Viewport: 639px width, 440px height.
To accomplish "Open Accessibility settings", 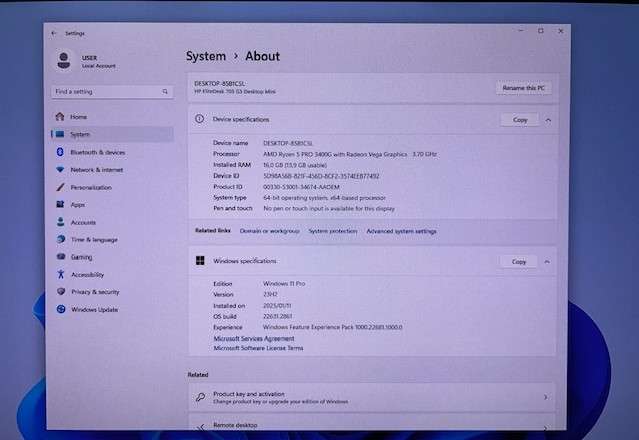I will (87, 274).
